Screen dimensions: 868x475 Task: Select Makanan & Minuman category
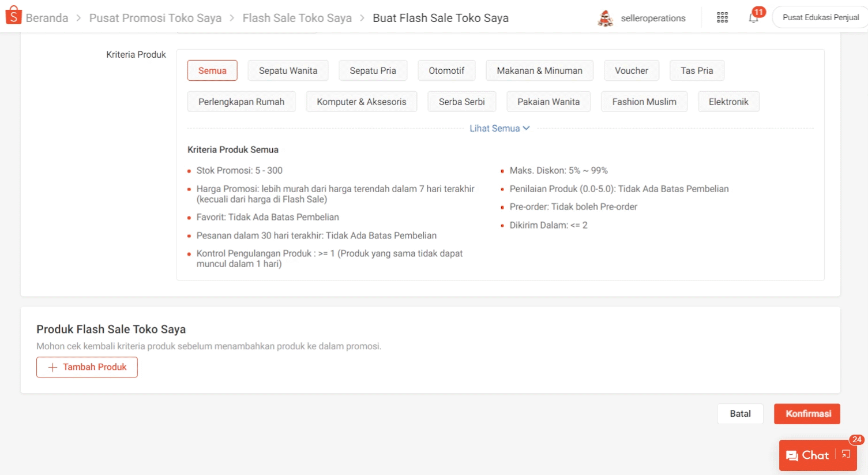(x=539, y=70)
